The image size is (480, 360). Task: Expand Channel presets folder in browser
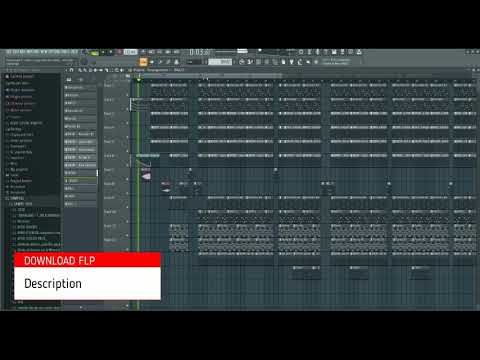click(x=22, y=103)
